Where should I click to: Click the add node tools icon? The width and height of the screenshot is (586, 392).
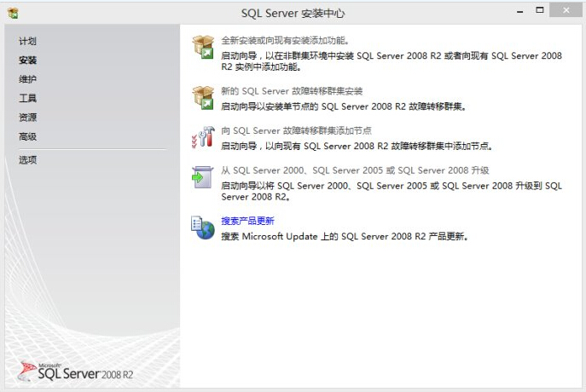(x=203, y=137)
